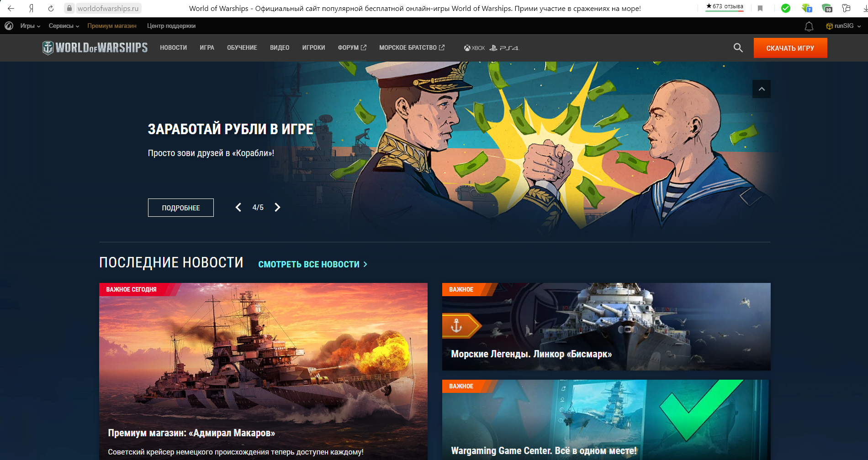Click the Xbox platform icon
Screen dimensions: 868x460
tap(474, 48)
